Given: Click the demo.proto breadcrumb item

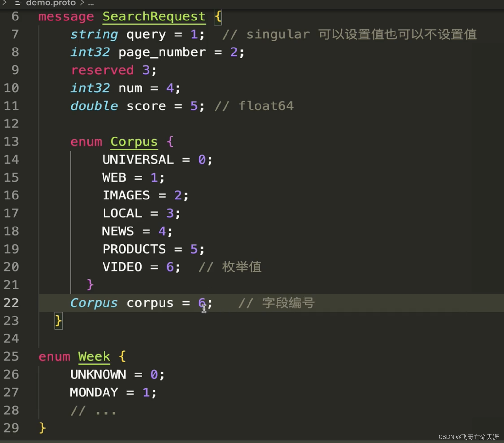Looking at the screenshot, I should 51,3.
